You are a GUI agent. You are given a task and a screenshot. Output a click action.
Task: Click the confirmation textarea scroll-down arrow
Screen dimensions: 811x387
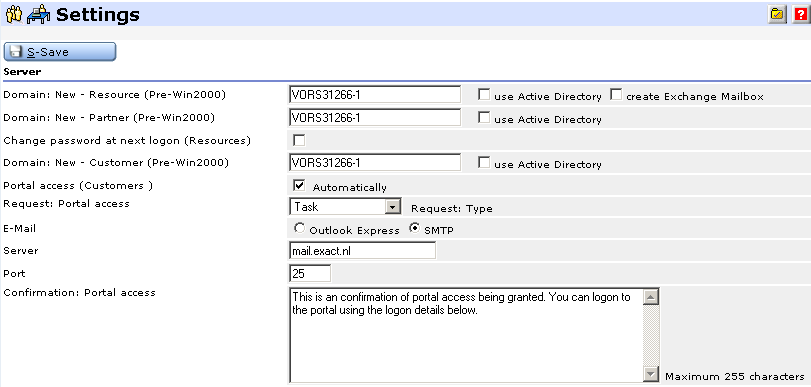[x=651, y=374]
